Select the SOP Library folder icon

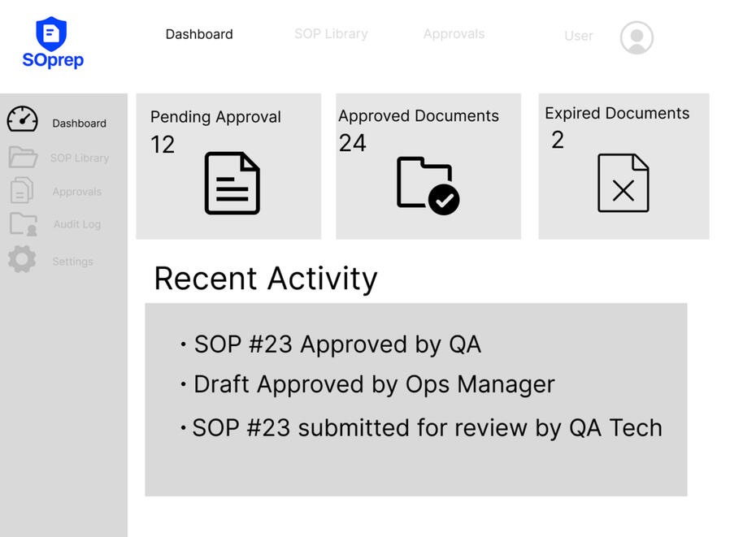[23, 157]
